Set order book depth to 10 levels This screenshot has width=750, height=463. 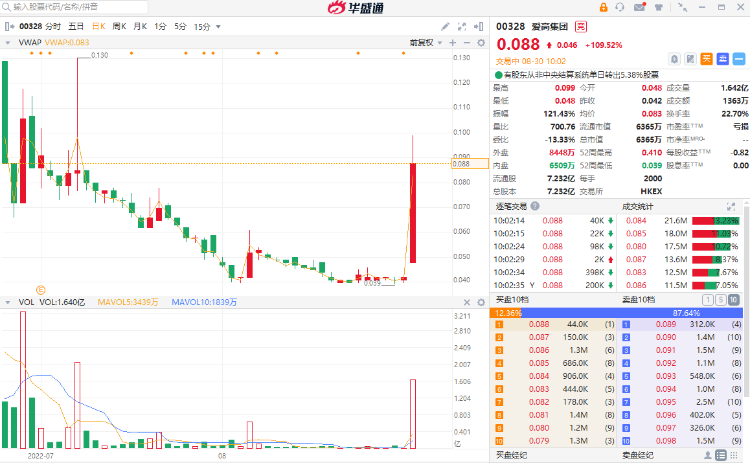tap(733, 300)
